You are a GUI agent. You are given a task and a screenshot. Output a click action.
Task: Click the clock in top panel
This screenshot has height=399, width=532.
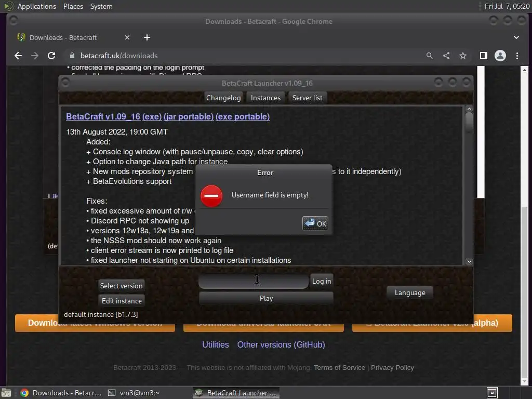(x=507, y=6)
